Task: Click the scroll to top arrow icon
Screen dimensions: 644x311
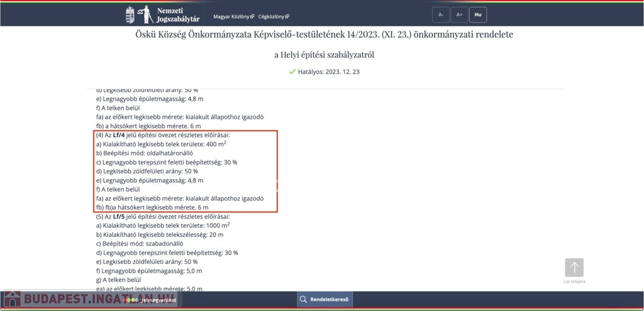Action: point(574,268)
